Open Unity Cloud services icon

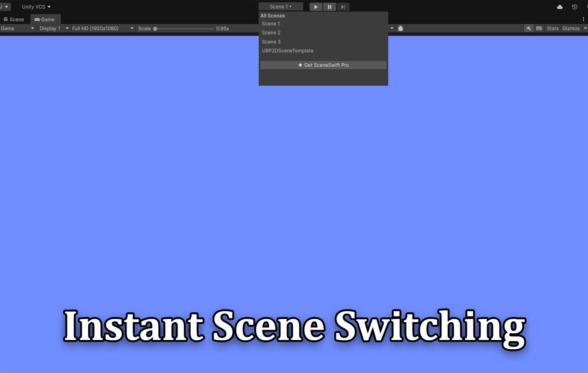tap(560, 7)
